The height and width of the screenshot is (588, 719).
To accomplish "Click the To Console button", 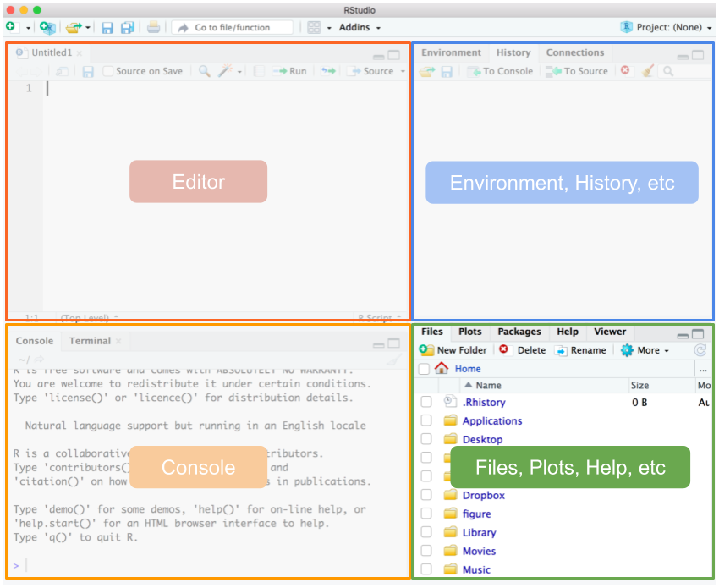I will [500, 71].
